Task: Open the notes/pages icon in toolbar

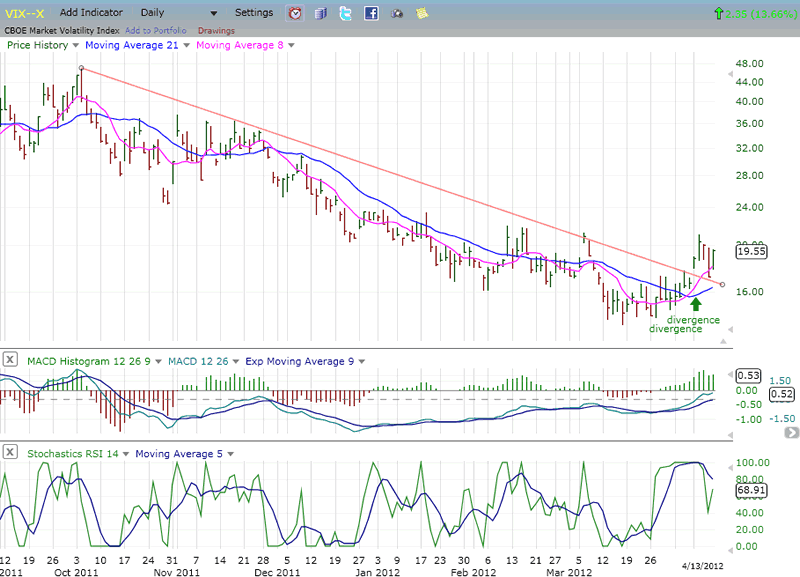Action: 321,13
